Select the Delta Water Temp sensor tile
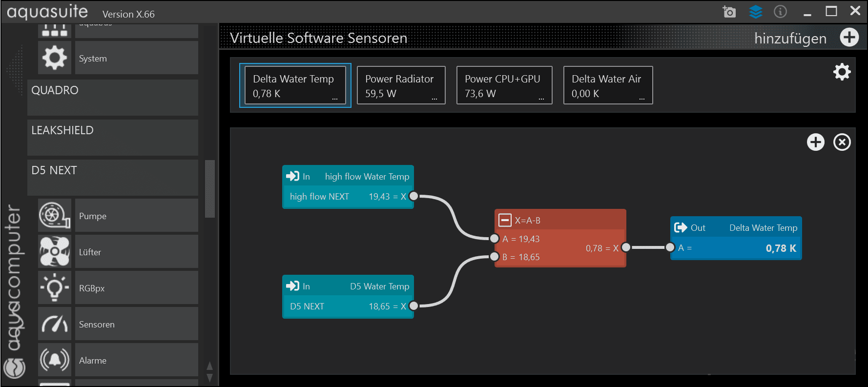This screenshot has height=387, width=868. pos(295,85)
